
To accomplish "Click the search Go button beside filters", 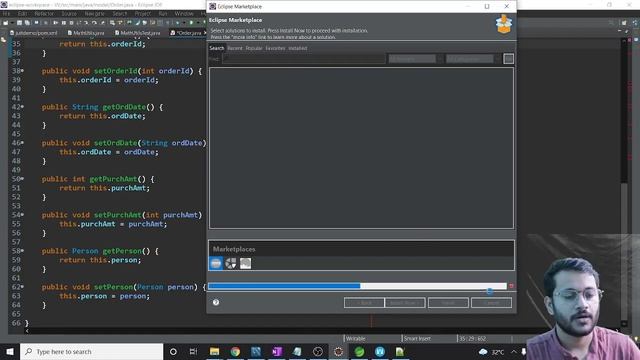I will pos(509,59).
